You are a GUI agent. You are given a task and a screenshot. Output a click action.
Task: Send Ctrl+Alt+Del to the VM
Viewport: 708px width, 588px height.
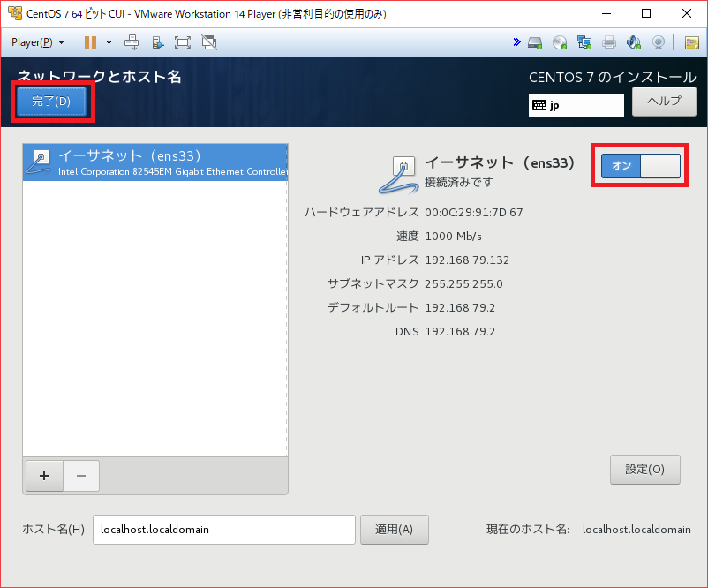pyautogui.click(x=132, y=42)
